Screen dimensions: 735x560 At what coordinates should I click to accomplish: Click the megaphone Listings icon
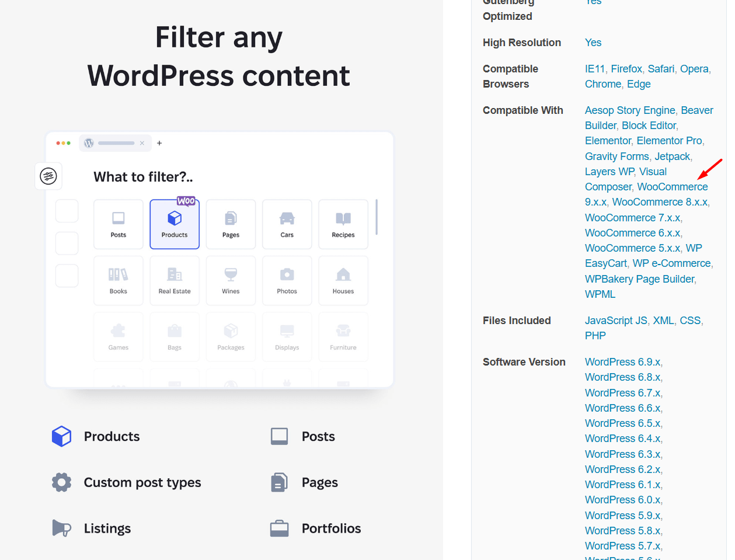[61, 528]
